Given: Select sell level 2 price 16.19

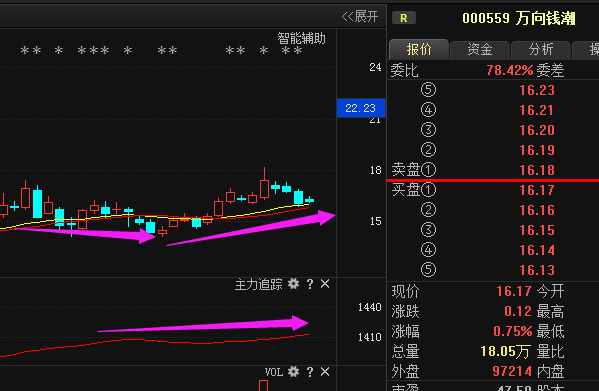Looking at the screenshot, I should tap(537, 150).
